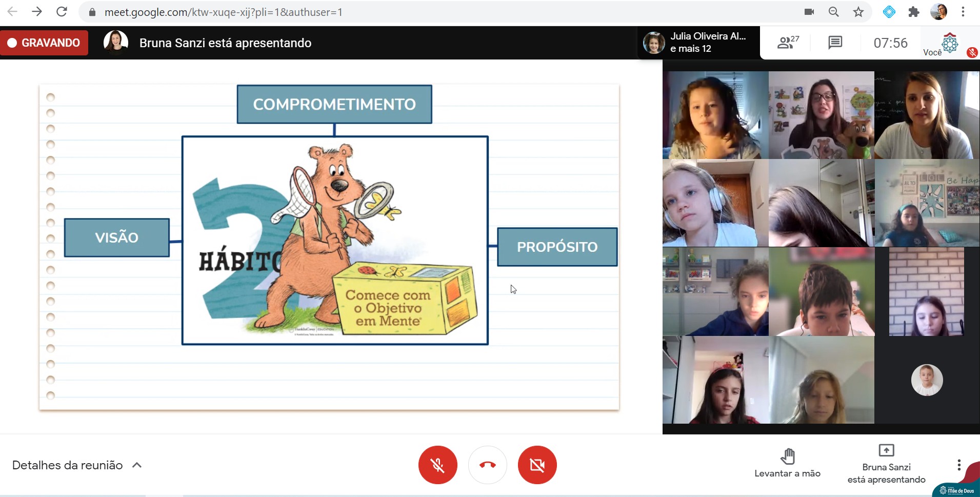Reload the Meet page
Screen dimensions: 980x497
point(62,12)
